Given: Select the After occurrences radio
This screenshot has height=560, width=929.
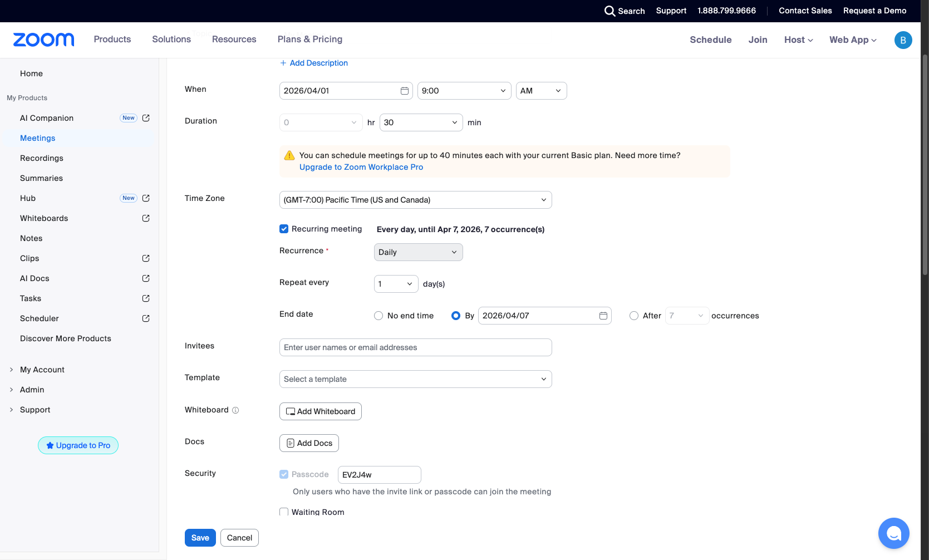Looking at the screenshot, I should coord(634,316).
